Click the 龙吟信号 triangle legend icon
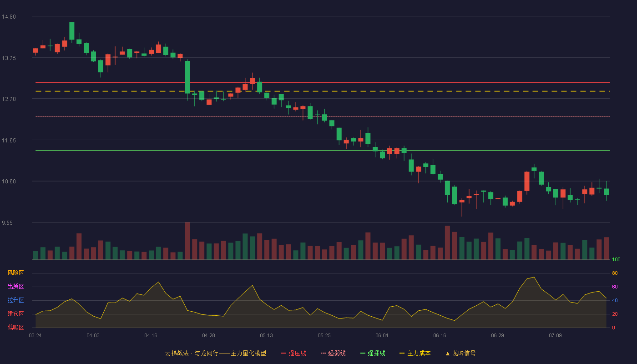The width and height of the screenshot is (637, 364). [447, 353]
